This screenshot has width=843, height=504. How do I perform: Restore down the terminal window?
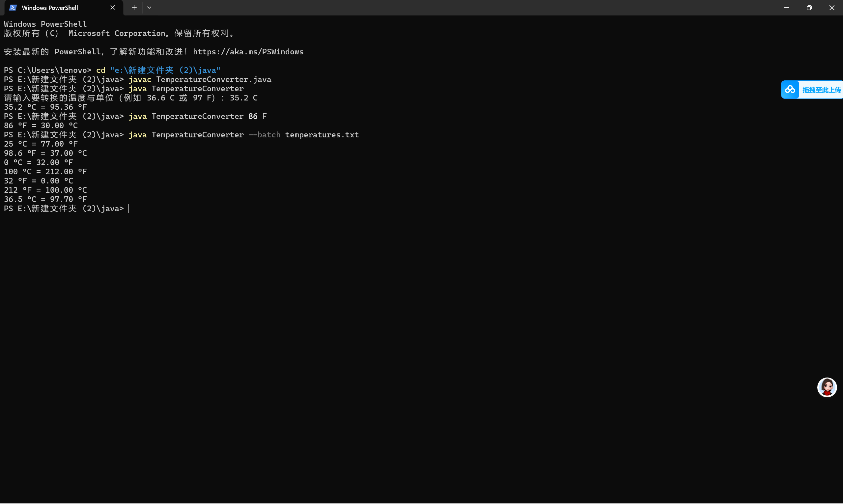[809, 8]
